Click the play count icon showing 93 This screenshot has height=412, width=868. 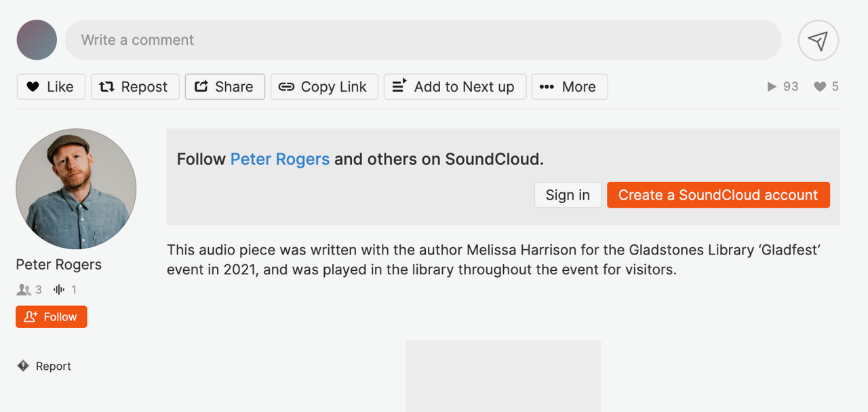[772, 87]
